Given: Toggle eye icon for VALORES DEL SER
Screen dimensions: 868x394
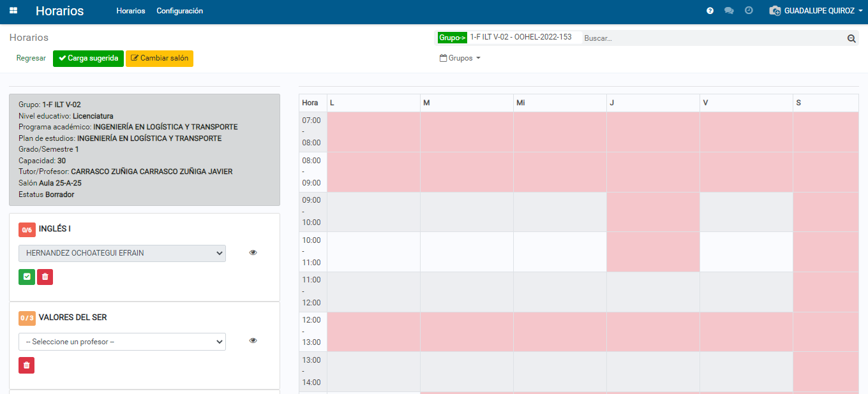Looking at the screenshot, I should click(x=253, y=341).
